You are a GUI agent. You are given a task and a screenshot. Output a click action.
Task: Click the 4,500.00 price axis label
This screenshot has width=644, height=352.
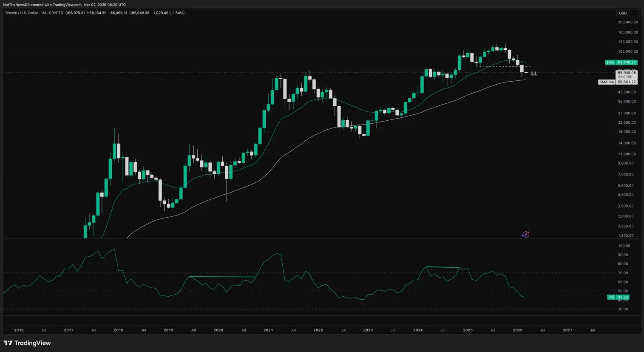coord(626,195)
